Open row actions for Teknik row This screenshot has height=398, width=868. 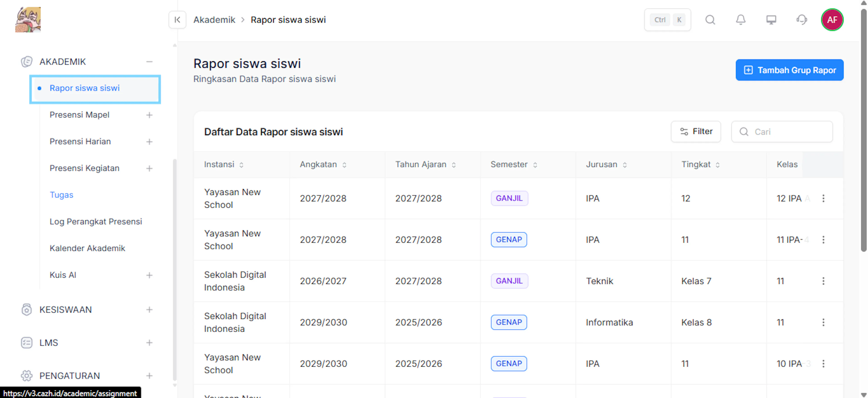click(823, 281)
